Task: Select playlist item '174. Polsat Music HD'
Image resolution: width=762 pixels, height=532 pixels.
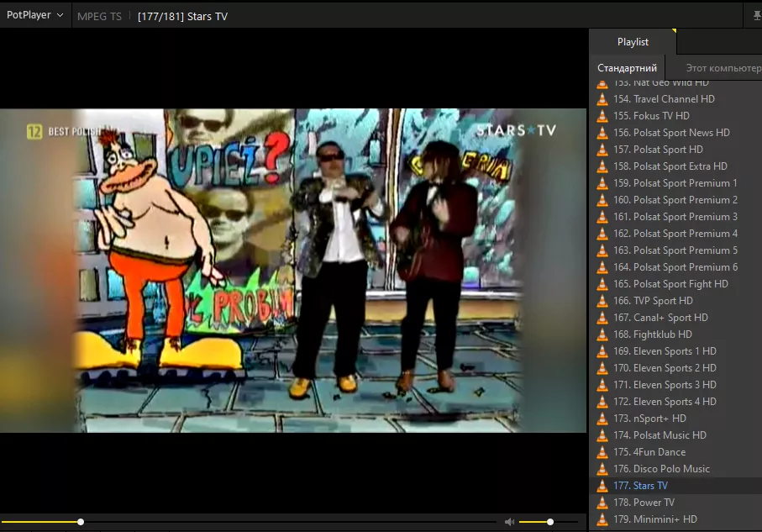Action: click(x=675, y=435)
